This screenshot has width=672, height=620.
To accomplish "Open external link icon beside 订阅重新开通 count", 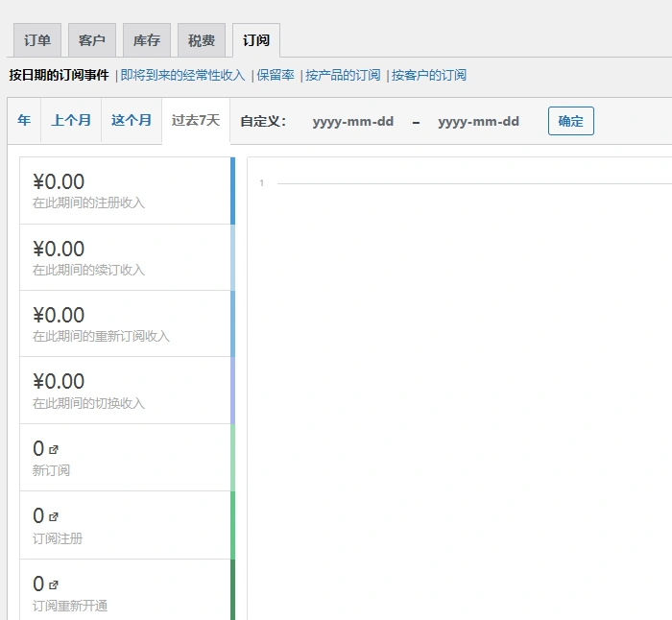I will click(x=54, y=584).
